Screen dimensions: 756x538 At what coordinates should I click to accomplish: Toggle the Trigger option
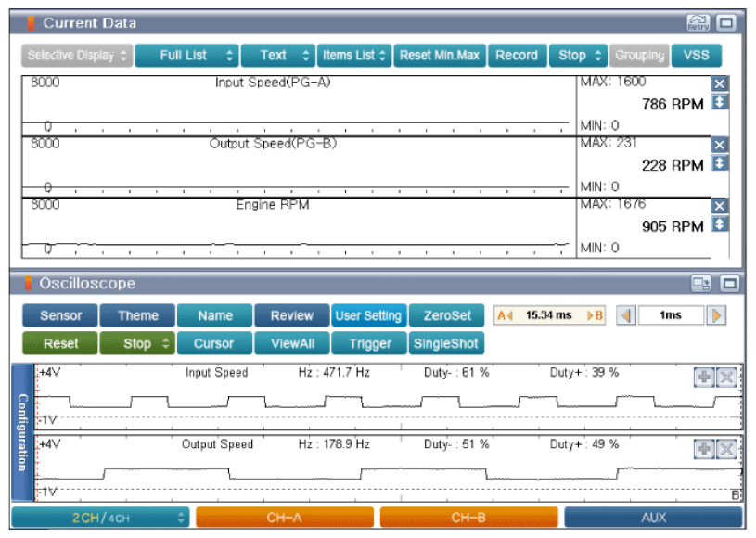tap(369, 343)
